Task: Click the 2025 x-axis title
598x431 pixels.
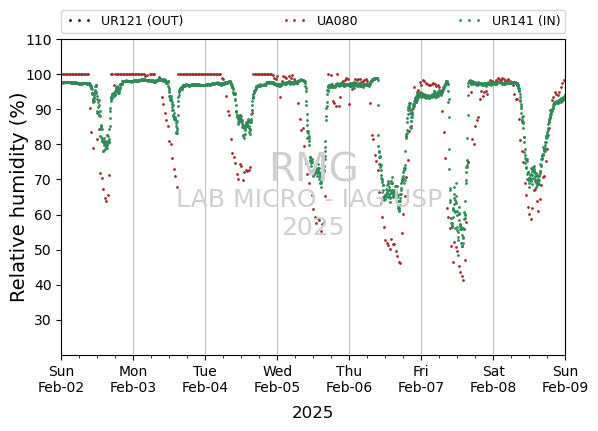Action: click(x=312, y=413)
